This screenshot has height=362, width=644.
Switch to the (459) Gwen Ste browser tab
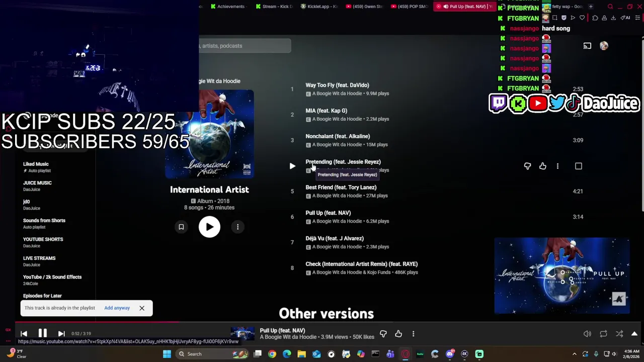pos(364,7)
